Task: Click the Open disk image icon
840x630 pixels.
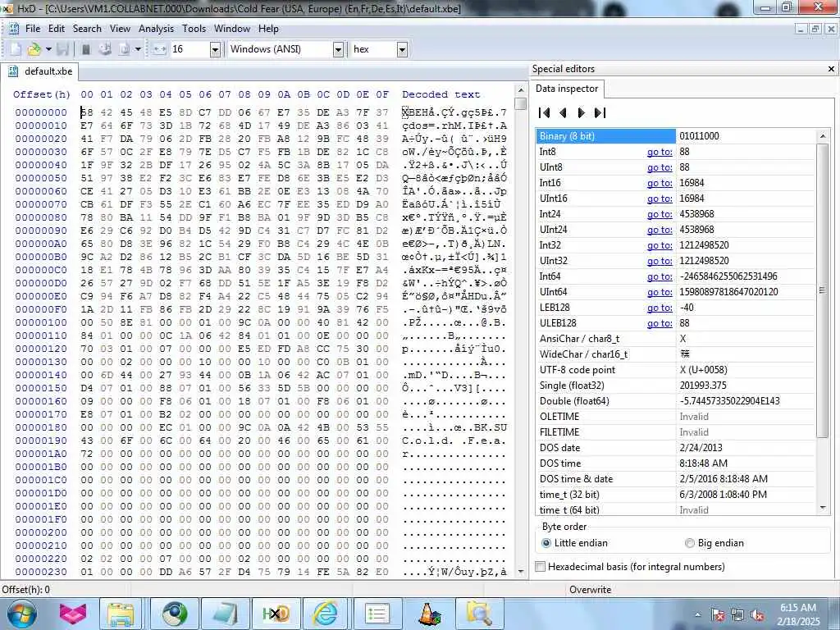Action: pyautogui.click(x=124, y=49)
